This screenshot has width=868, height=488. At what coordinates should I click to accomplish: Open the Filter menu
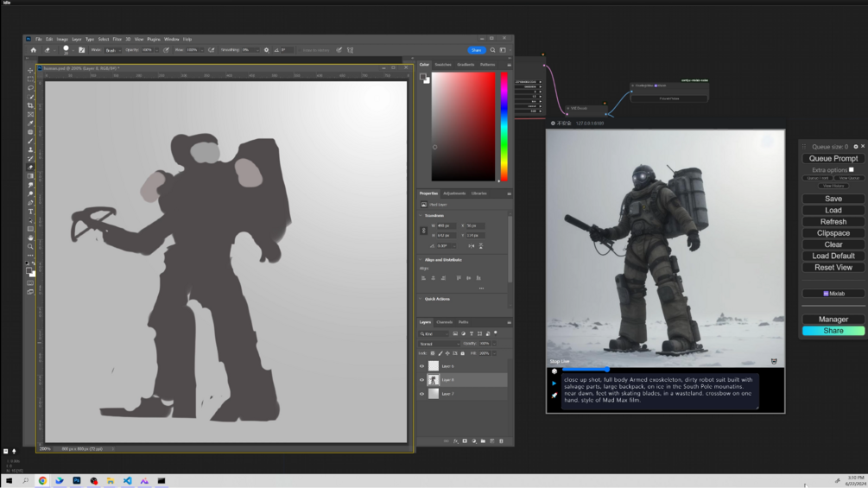click(117, 39)
